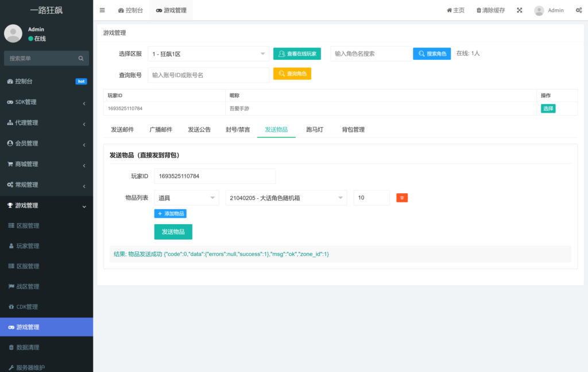Click the 查看在线玩家 button
The width and height of the screenshot is (588, 372).
[x=297, y=53]
